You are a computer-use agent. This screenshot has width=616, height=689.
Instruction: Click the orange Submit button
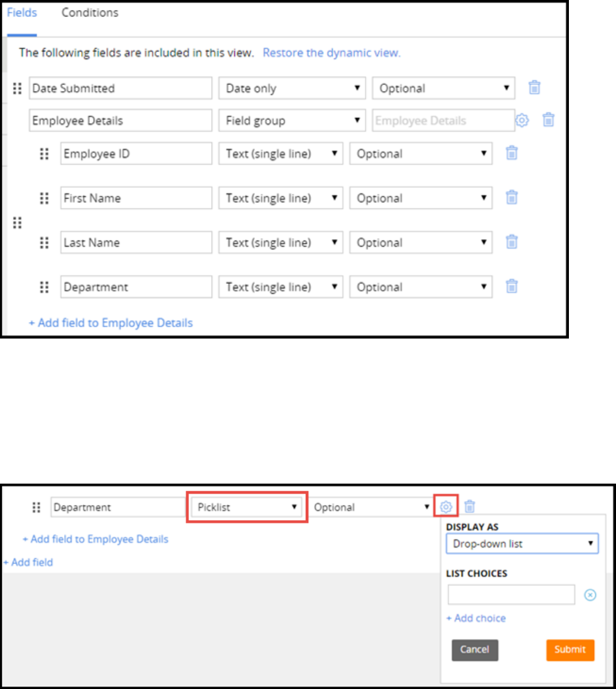570,649
